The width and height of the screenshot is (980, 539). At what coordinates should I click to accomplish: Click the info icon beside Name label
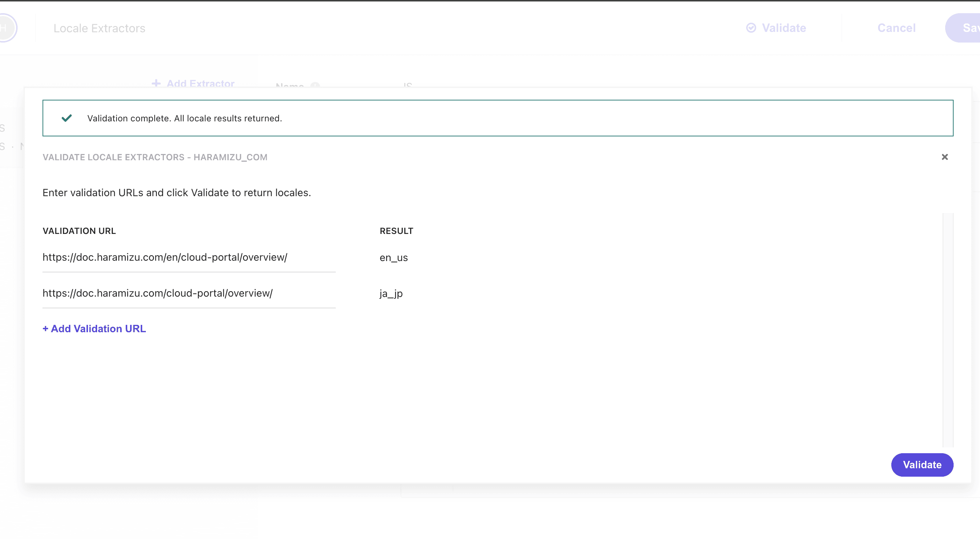coord(315,85)
